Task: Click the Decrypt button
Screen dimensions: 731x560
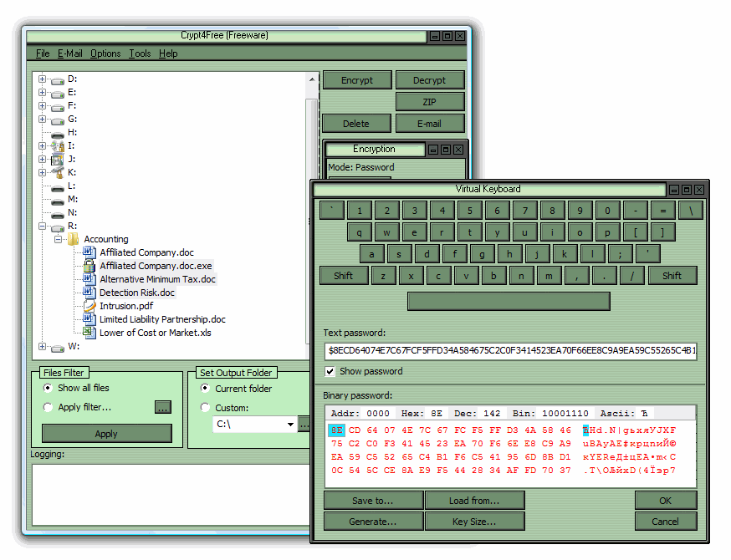Action: [430, 80]
